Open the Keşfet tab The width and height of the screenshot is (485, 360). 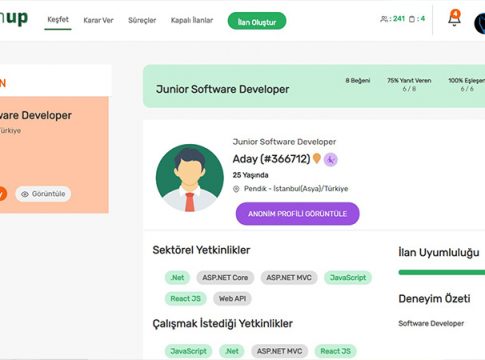[58, 19]
